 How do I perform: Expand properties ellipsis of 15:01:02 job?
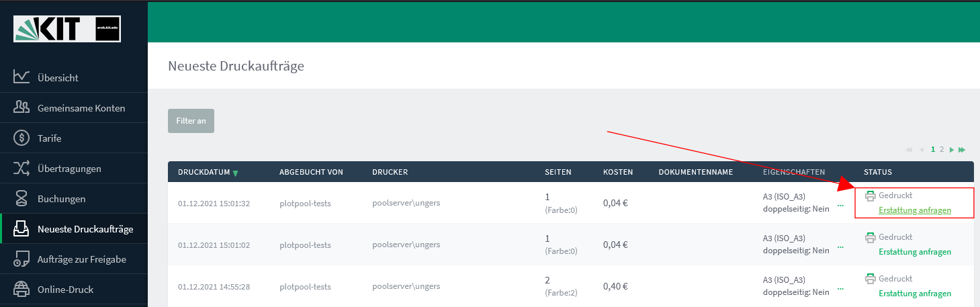[840, 248]
